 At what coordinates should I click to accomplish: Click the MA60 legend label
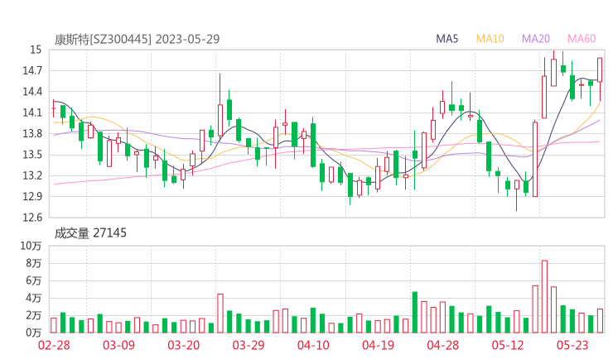(x=582, y=39)
